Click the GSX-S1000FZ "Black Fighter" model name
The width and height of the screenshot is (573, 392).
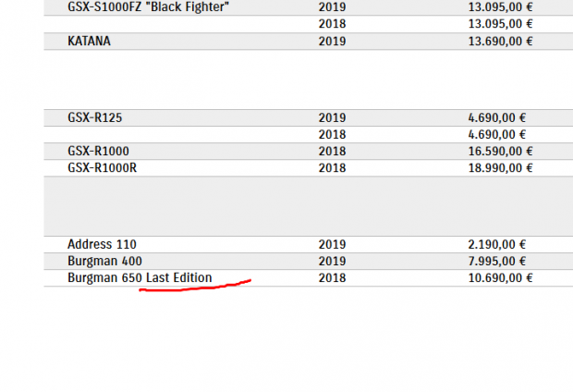pos(148,7)
